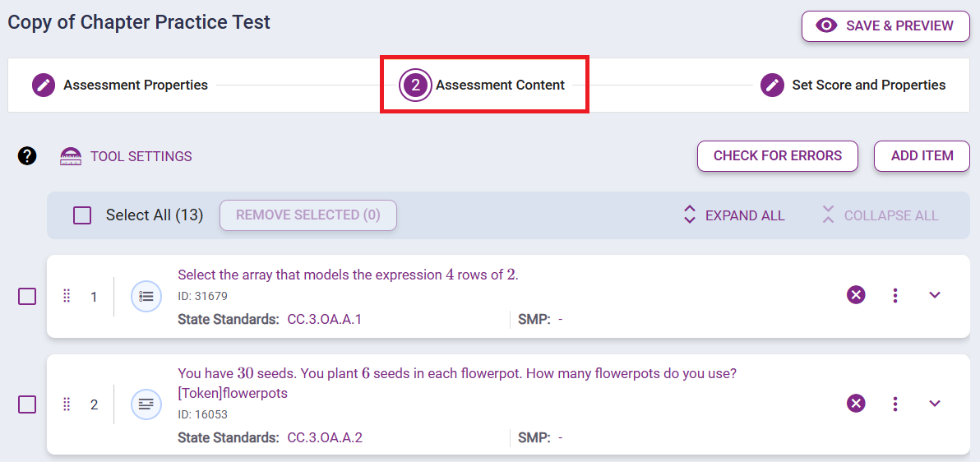Remove question 2 with the X icon
The height and width of the screenshot is (462, 980).
click(x=856, y=403)
